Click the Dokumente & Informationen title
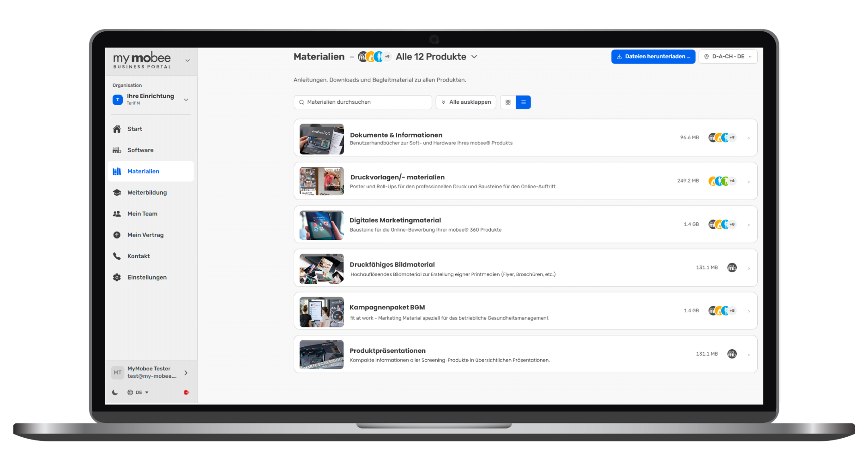Viewport: 868px width, 452px height. click(396, 135)
